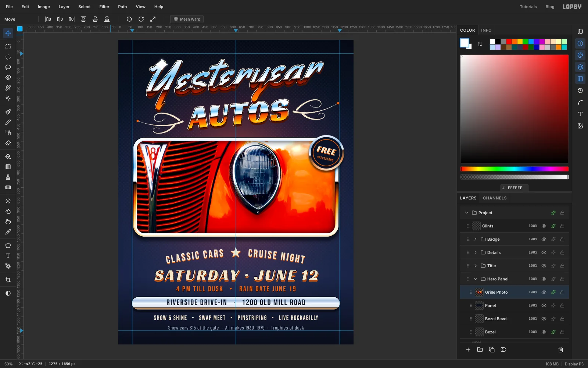588x368 pixels.
Task: Toggle visibility of the Badge group
Action: (544, 239)
